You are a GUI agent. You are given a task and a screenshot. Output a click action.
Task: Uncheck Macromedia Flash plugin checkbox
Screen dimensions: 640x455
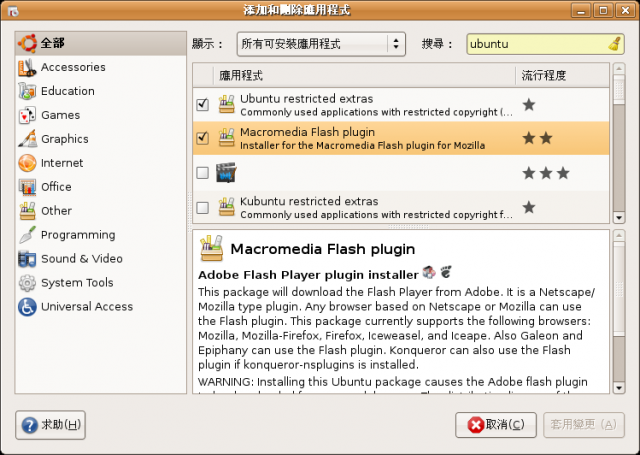202,138
